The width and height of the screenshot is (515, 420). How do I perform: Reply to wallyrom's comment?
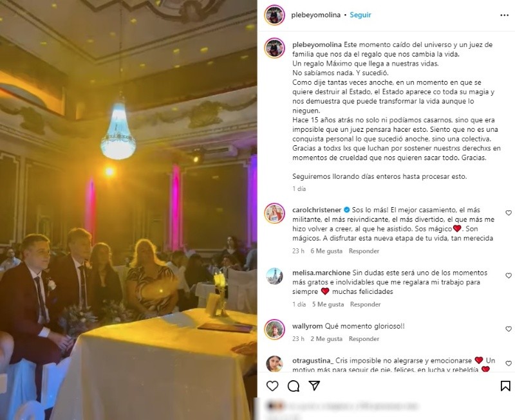pos(364,338)
